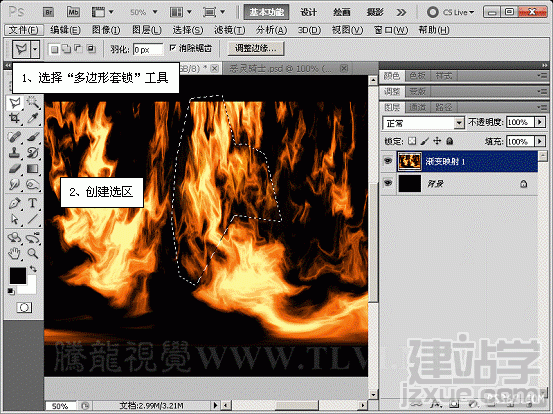The width and height of the screenshot is (553, 414).
Task: Click the 调整边缘... button
Action: pyautogui.click(x=256, y=48)
